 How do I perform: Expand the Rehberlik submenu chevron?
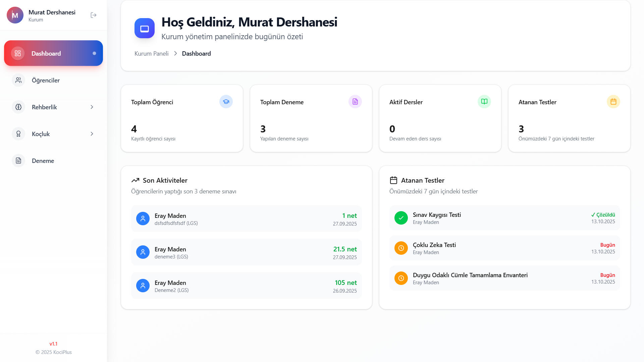coord(92,107)
